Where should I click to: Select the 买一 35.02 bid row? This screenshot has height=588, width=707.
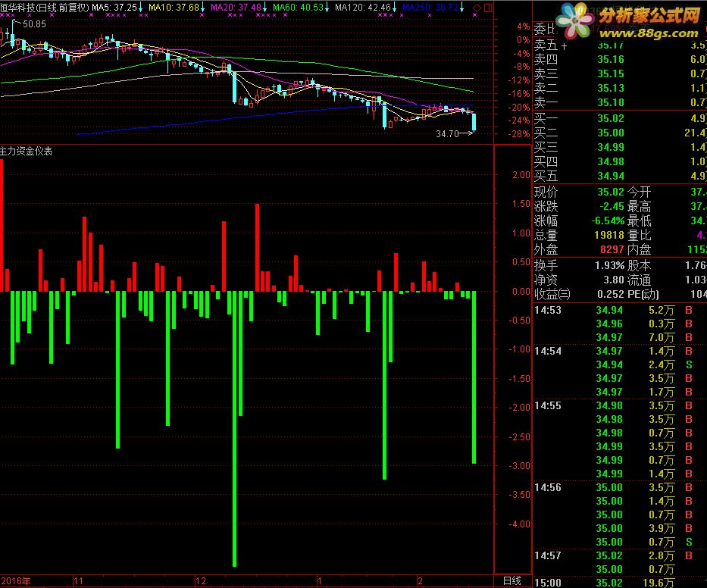click(x=620, y=119)
